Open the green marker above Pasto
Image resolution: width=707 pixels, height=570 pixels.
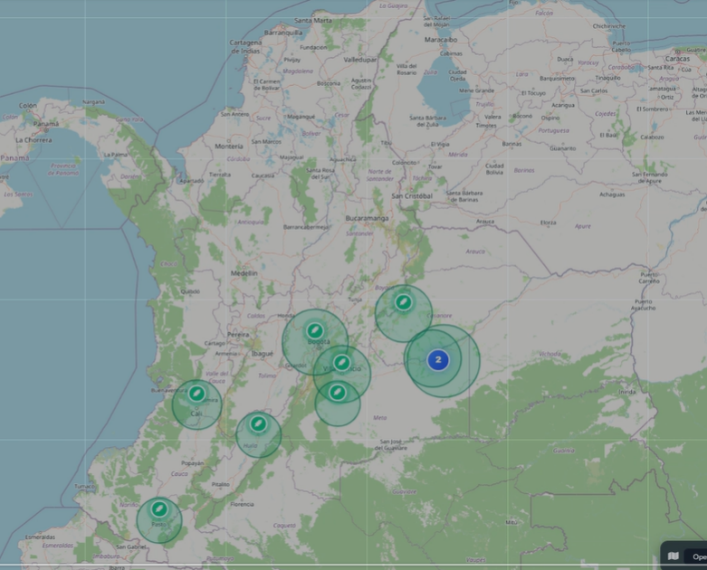point(159,509)
